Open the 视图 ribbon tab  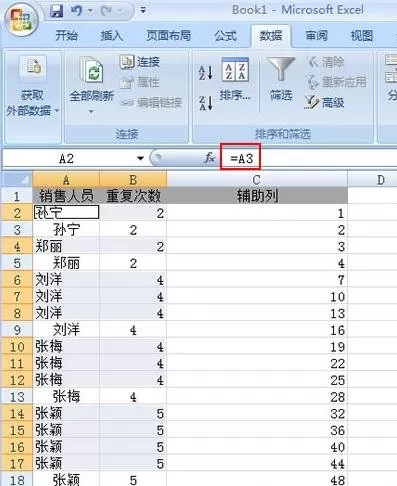(x=361, y=35)
